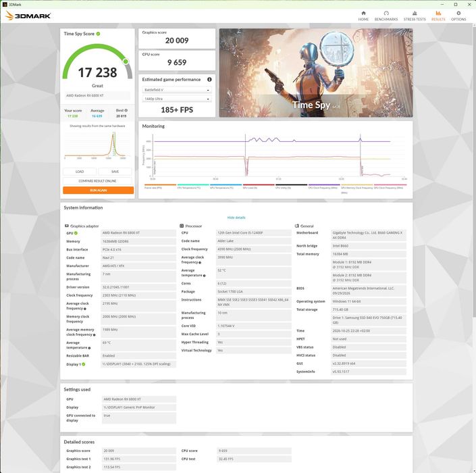Click info icon on Processor Average clock frequency
This screenshot has width=476, height=473.
coord(200,262)
